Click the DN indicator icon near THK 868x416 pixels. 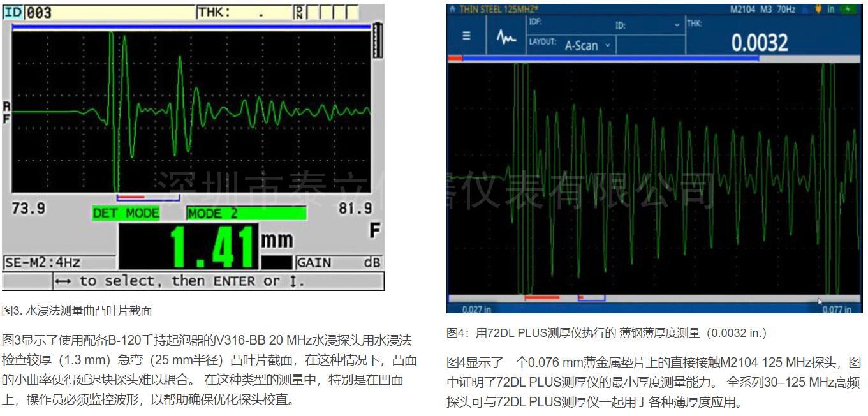[x=298, y=12]
